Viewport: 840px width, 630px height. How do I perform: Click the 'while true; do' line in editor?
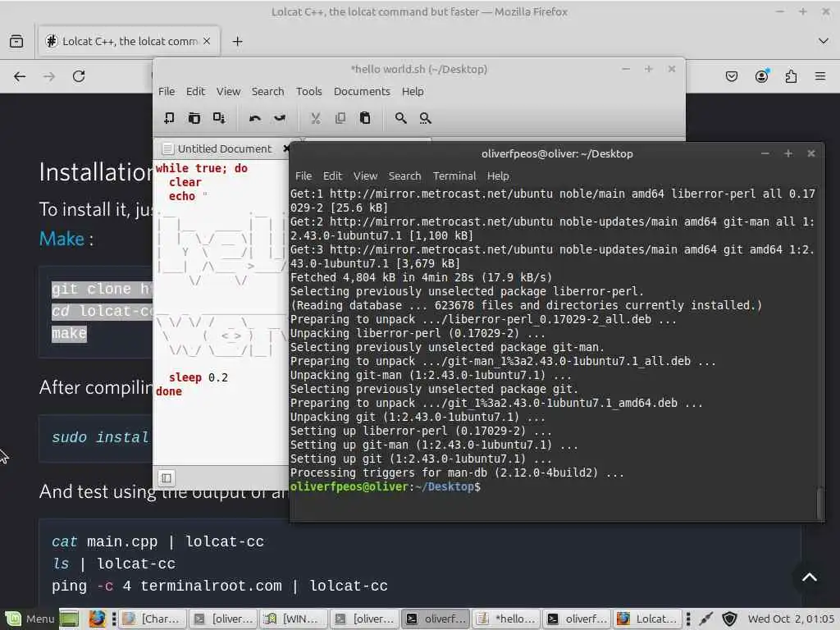click(x=202, y=168)
